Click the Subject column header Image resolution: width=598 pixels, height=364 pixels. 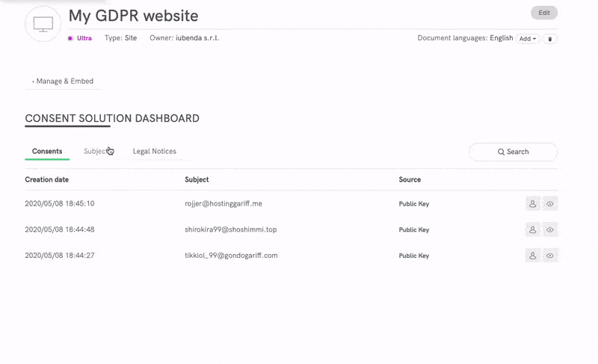[x=197, y=179]
